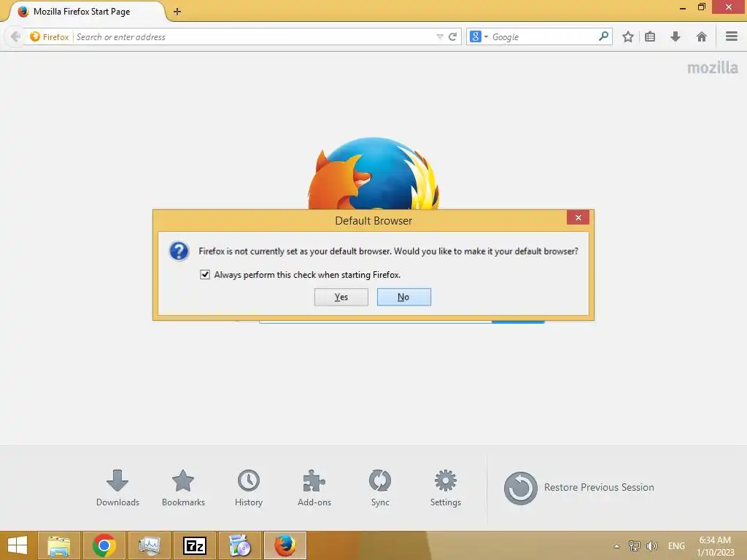Click the search magnifier icon
The height and width of the screenshot is (560, 747).
tap(603, 36)
